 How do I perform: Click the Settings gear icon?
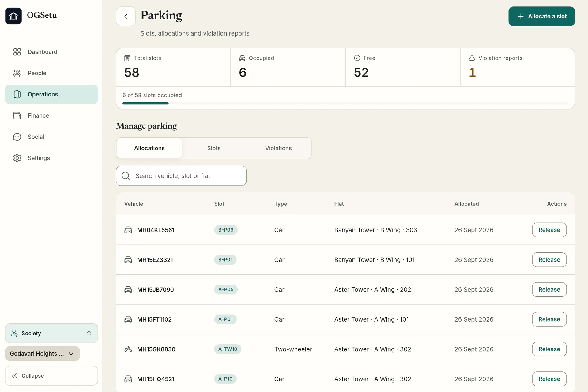[x=17, y=158]
